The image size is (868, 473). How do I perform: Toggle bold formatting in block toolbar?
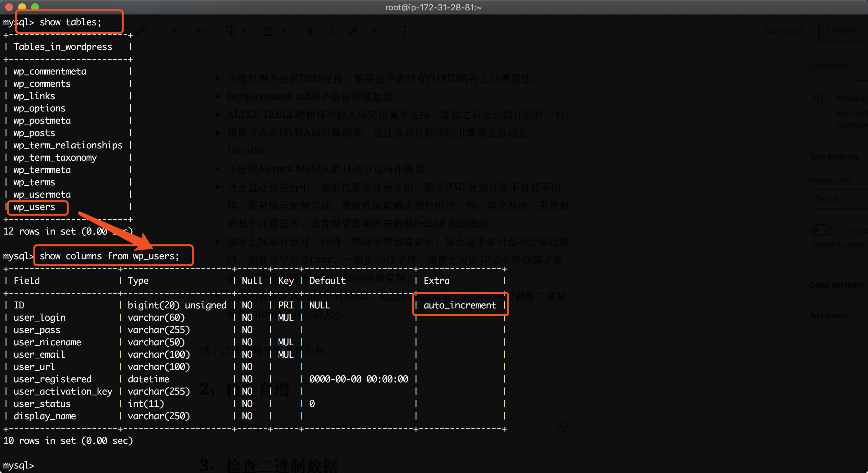pyautogui.click(x=310, y=31)
